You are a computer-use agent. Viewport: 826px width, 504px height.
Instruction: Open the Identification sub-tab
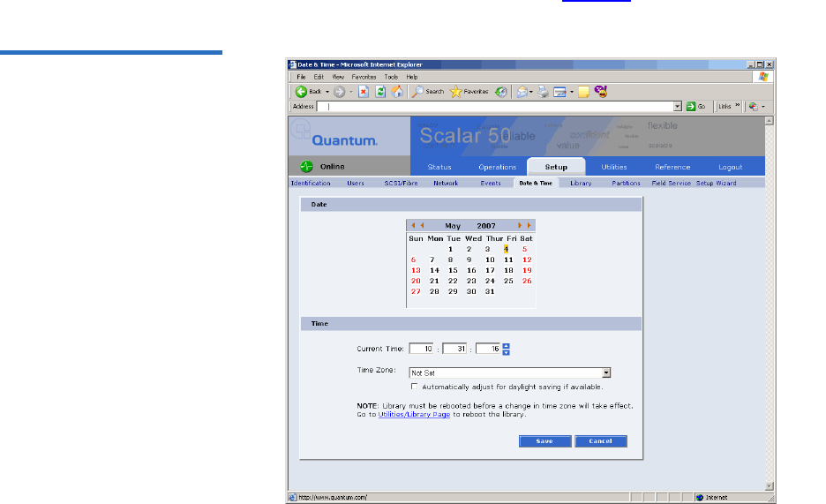click(x=311, y=184)
